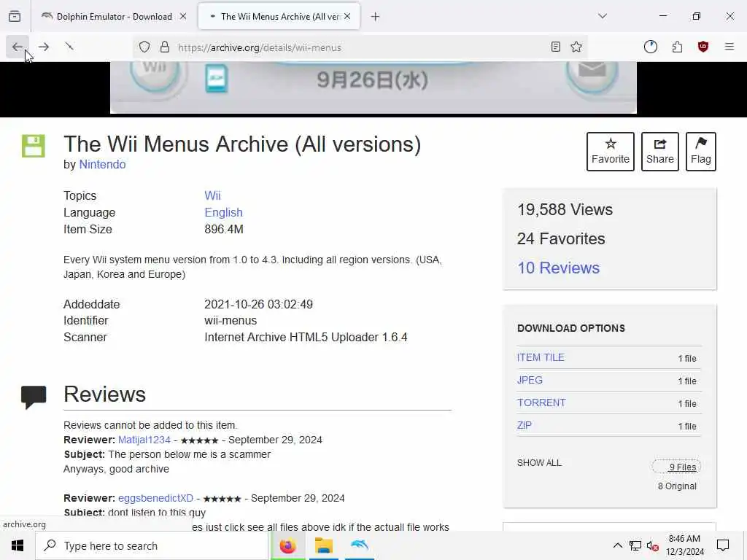747x560 pixels.
Task: Click the padlock site information icon
Action: pos(165,47)
